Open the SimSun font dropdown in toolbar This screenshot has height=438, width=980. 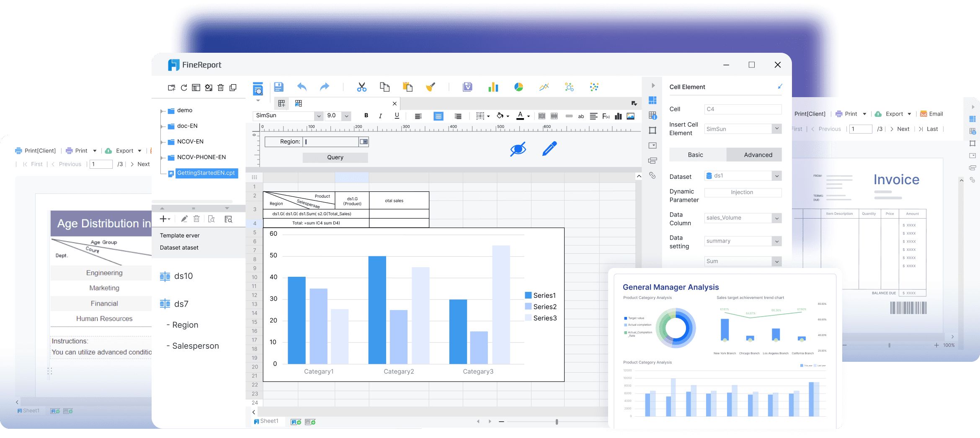[x=319, y=116]
